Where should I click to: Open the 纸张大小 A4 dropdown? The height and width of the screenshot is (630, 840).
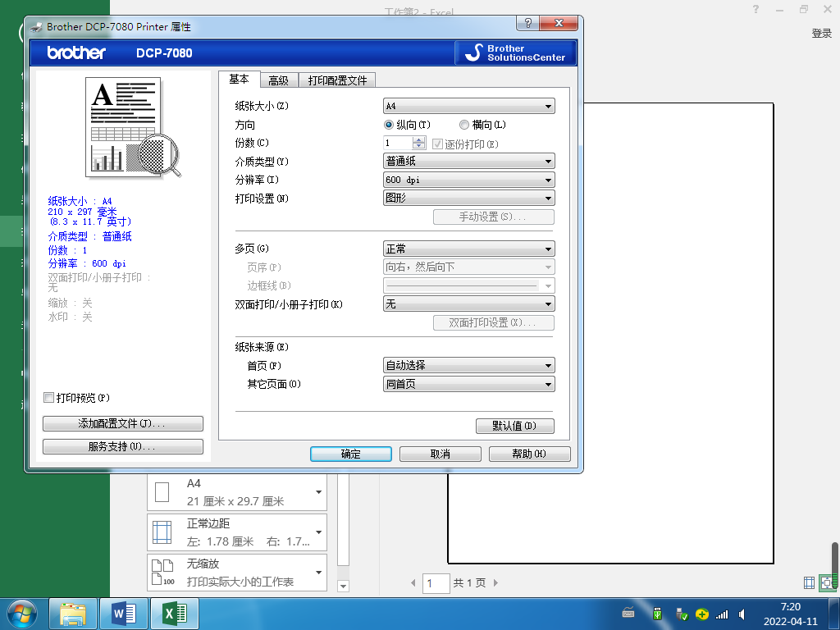coord(468,106)
